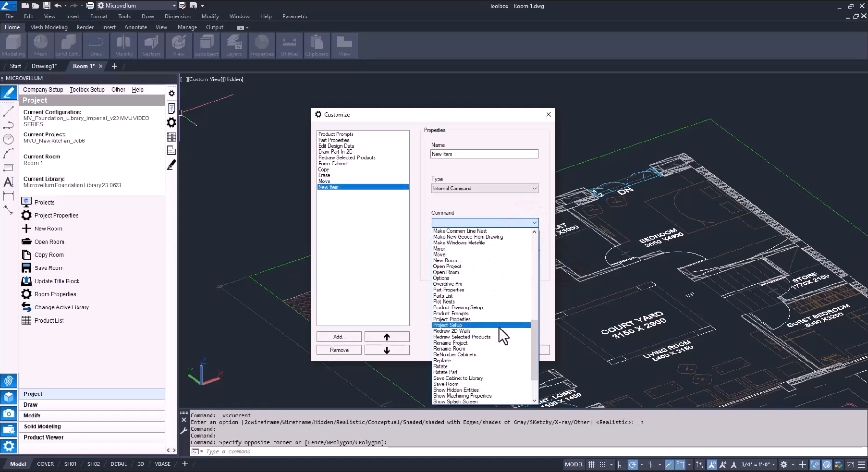The image size is (868, 472).
Task: Move item up with the up arrow button
Action: (x=387, y=337)
